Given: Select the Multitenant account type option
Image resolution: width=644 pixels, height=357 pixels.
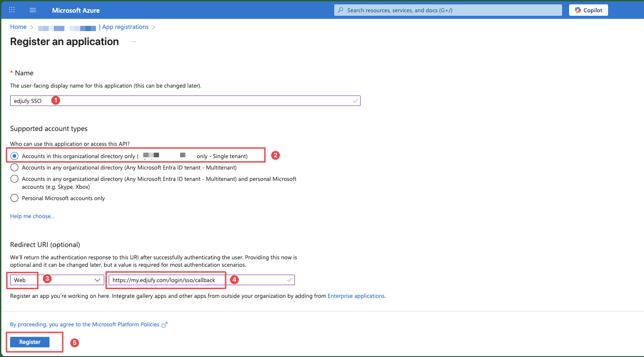Looking at the screenshot, I should (x=14, y=167).
